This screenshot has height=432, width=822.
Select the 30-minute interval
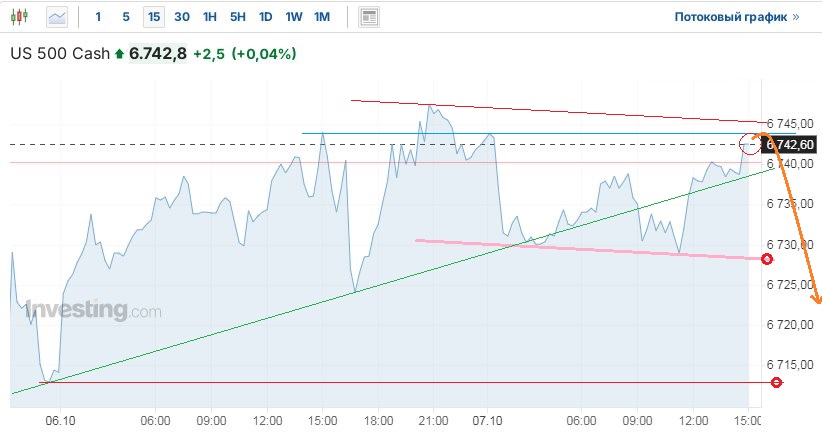[181, 17]
